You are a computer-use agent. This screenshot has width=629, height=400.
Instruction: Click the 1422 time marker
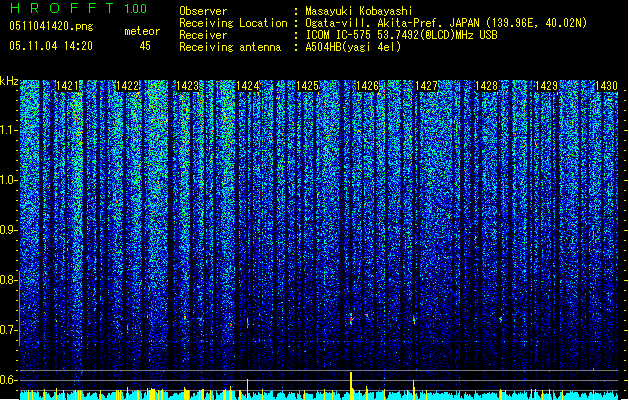coord(127,86)
